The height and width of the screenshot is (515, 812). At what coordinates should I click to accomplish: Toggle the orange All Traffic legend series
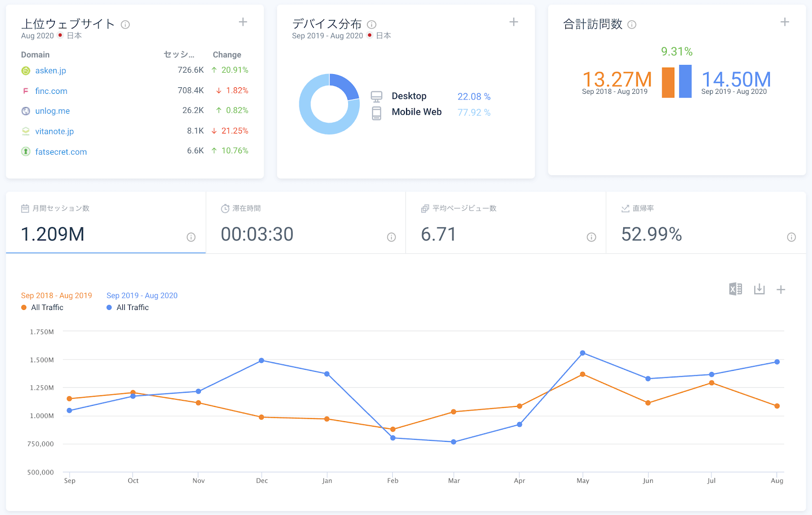[43, 307]
